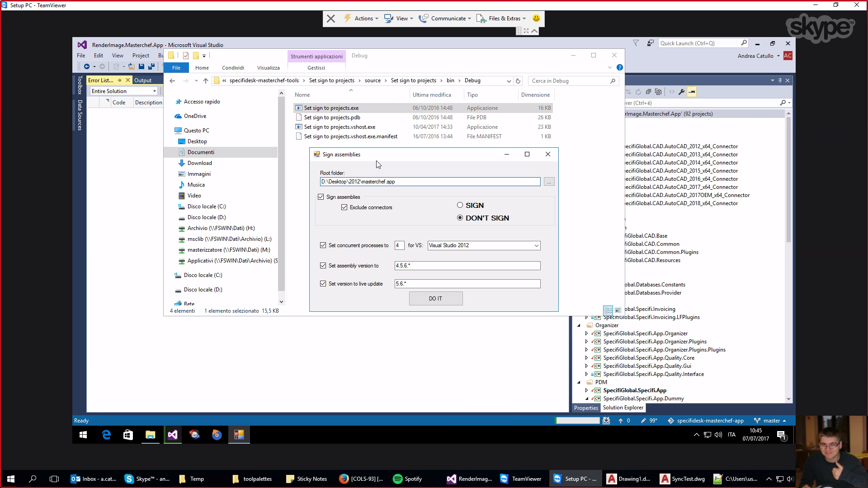Screen dimensions: 868x488
Task: Toggle Set assembly version to checkbox
Action: pos(323,266)
